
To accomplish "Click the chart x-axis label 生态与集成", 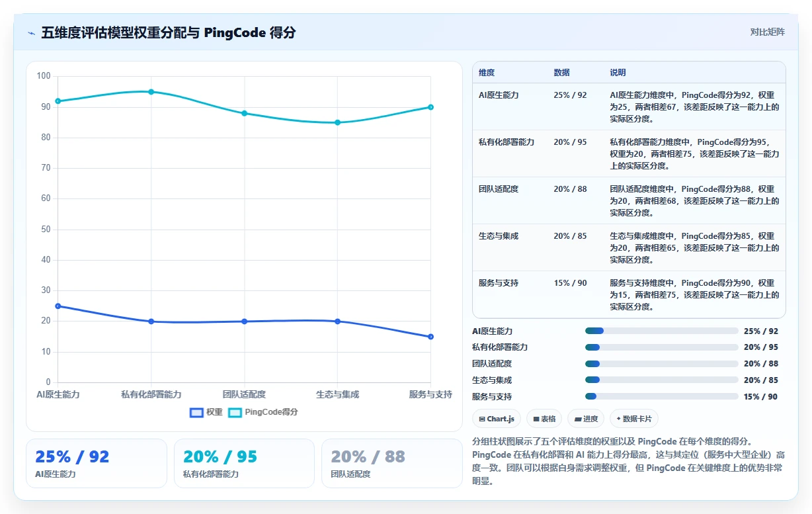I will 337,394.
